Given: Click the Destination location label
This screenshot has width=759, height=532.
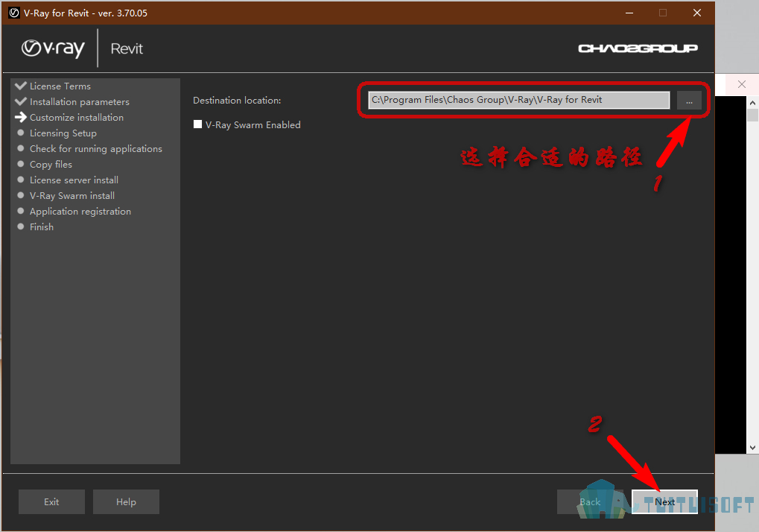Looking at the screenshot, I should [237, 100].
